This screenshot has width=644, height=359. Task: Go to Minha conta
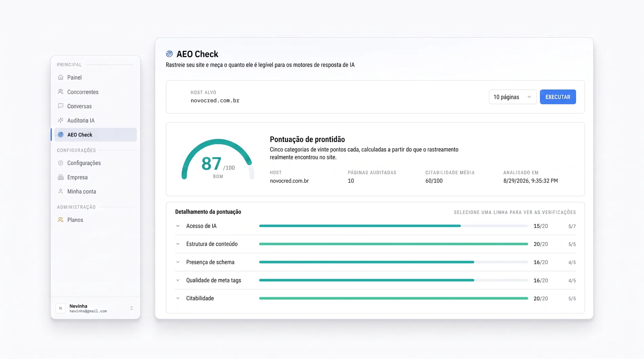(x=96, y=191)
